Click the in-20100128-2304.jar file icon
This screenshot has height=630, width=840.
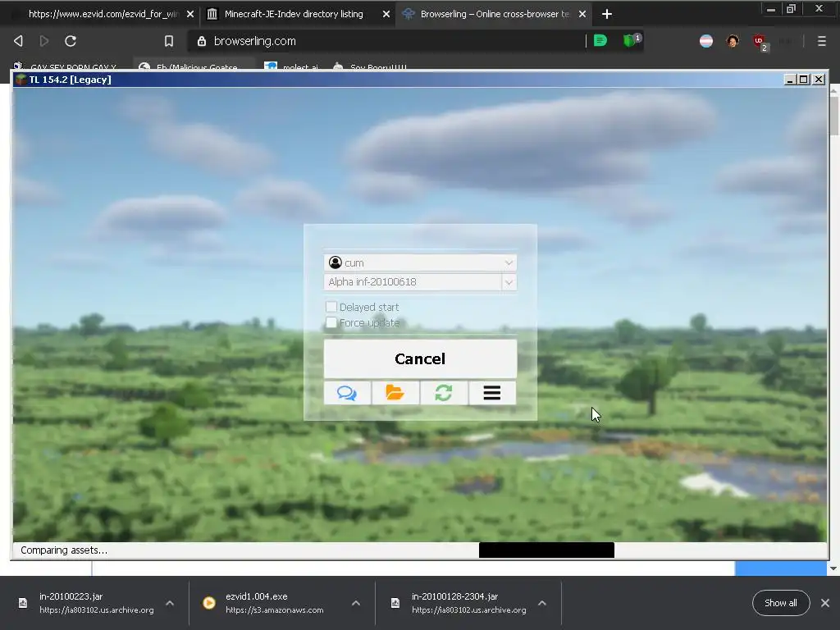[x=395, y=603]
